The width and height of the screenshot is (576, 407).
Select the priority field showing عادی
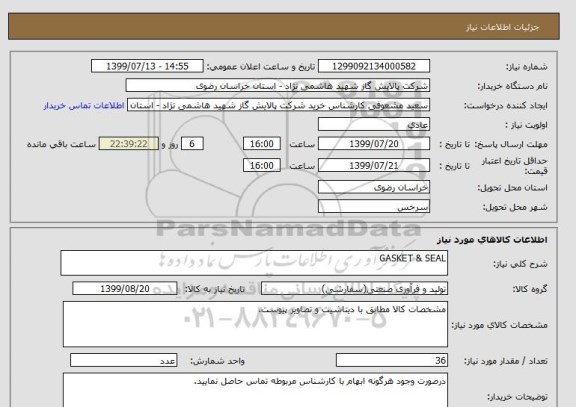coord(374,125)
